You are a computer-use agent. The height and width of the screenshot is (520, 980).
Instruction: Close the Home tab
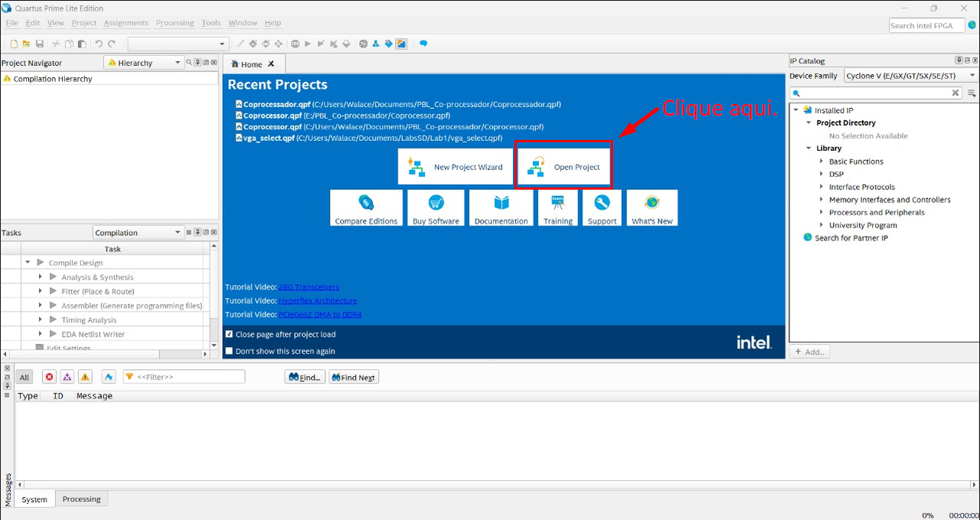point(271,64)
